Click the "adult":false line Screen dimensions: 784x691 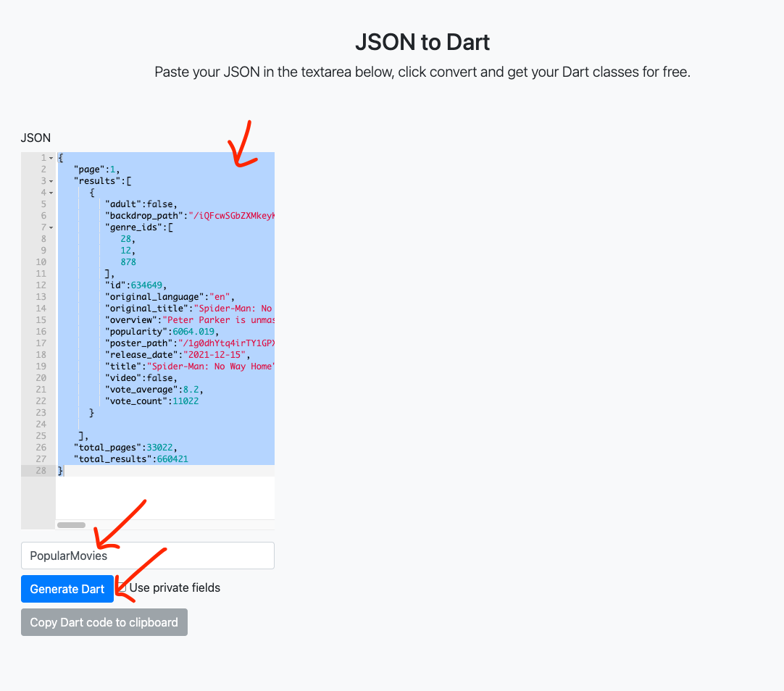pyautogui.click(x=141, y=204)
